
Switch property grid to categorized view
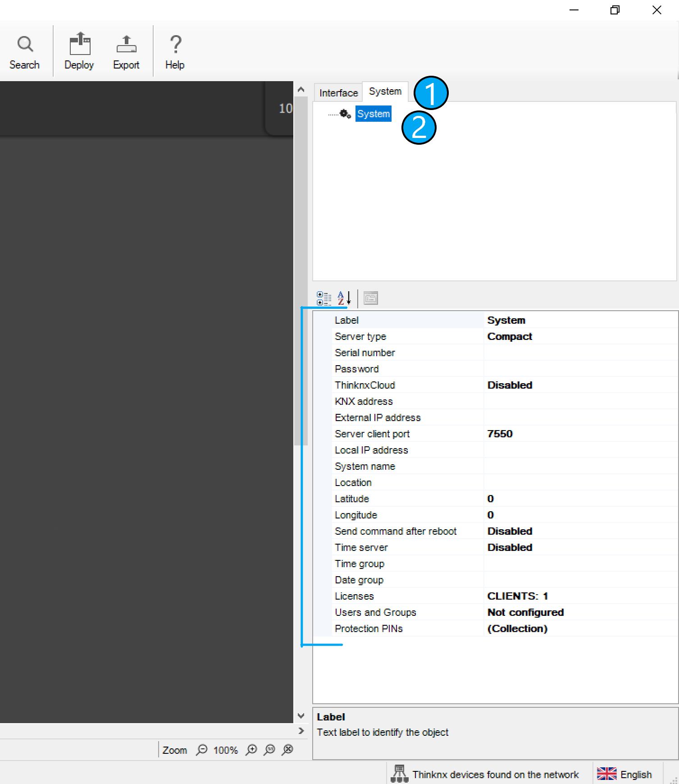tap(324, 298)
